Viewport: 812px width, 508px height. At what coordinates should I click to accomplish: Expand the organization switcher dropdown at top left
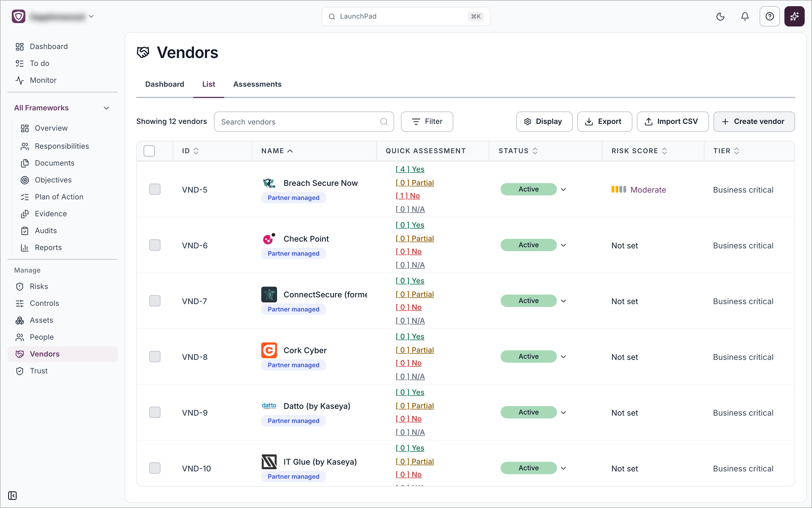click(x=91, y=16)
